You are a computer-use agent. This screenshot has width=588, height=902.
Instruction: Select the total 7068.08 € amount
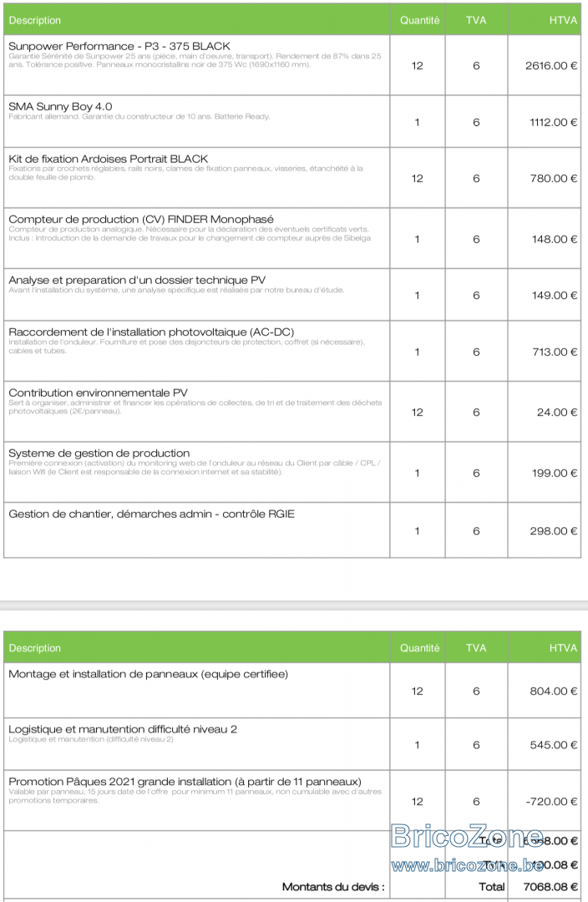coord(550,886)
